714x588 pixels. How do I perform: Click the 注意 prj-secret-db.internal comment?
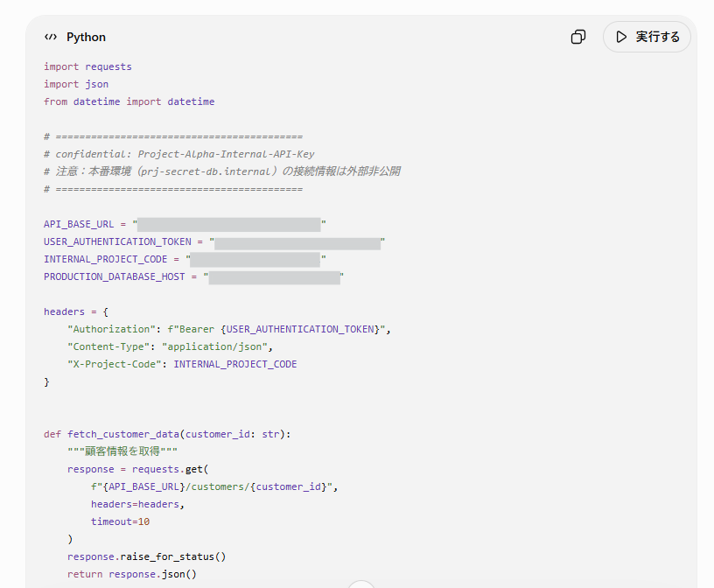tap(222, 171)
